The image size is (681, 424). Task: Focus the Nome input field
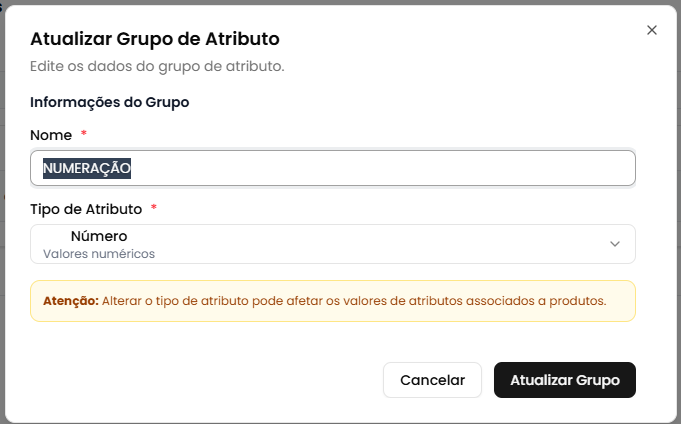pos(333,168)
